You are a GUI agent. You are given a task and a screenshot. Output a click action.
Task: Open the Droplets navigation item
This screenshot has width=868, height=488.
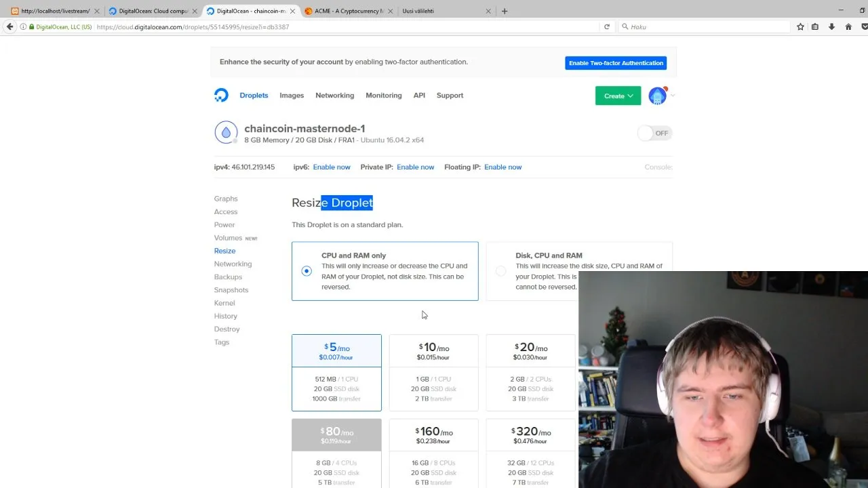coord(254,96)
